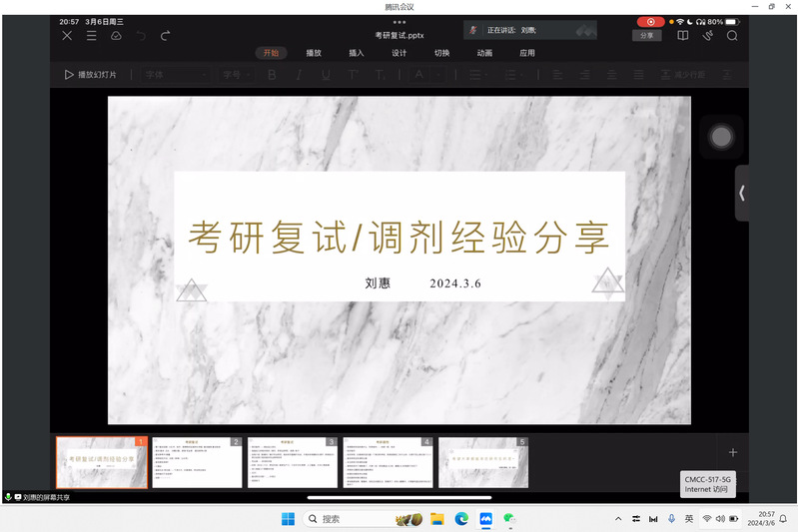Open the search magnifier in the top bar
Screen dimensions: 798x532
[x=732, y=36]
